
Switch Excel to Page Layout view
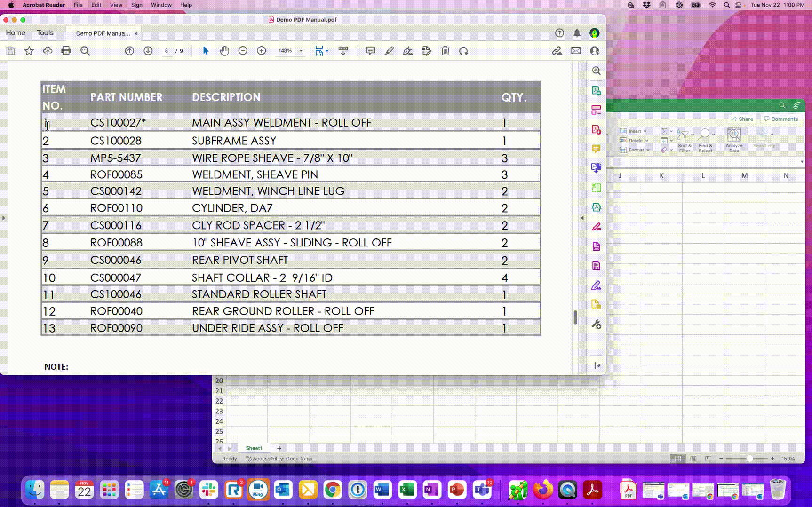tap(693, 459)
